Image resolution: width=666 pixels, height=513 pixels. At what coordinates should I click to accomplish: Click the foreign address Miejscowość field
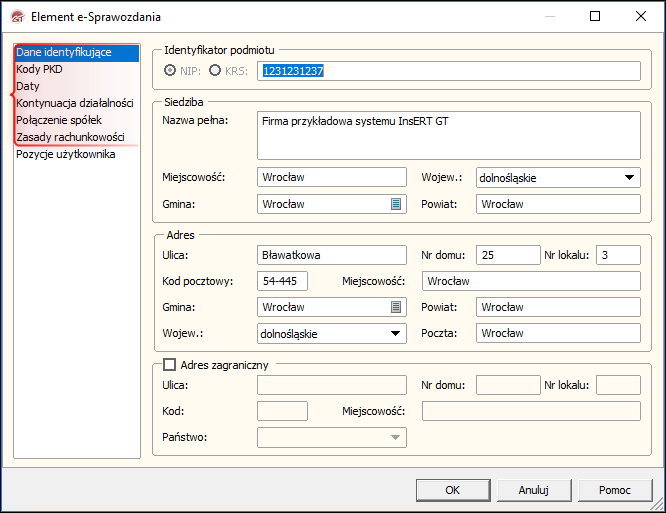tap(531, 411)
